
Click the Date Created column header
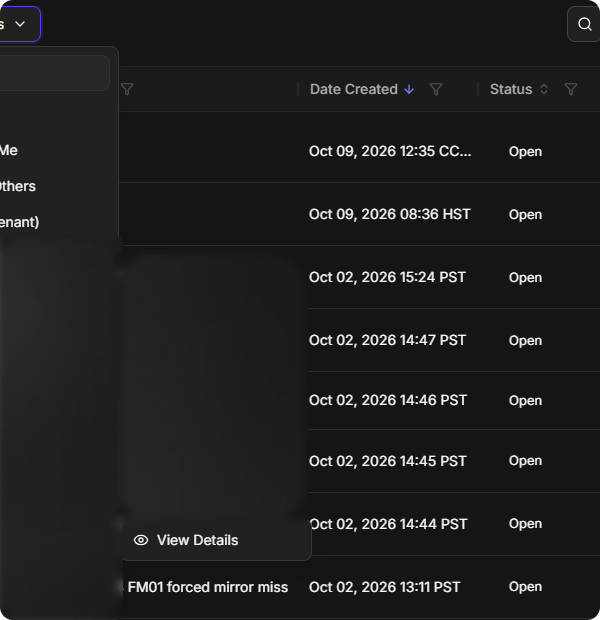coord(354,89)
